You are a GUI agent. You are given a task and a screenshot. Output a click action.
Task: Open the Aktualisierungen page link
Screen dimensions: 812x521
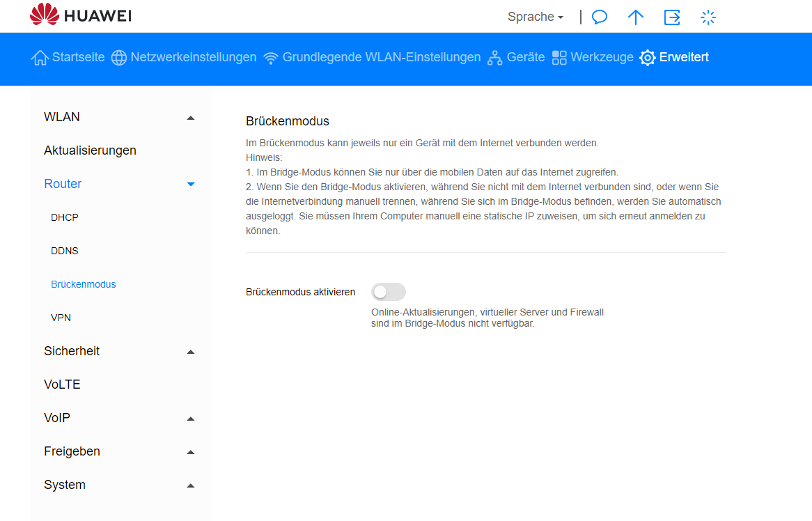coord(90,150)
